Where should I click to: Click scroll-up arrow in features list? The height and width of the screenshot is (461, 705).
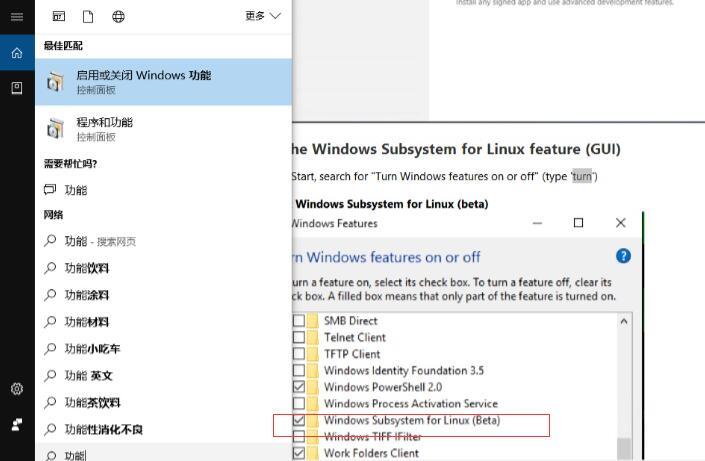coord(624,321)
